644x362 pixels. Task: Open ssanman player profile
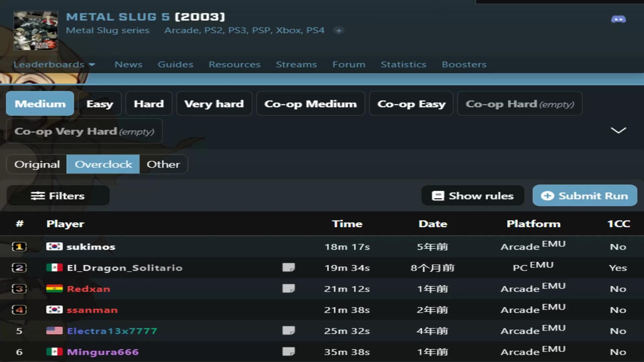pos(92,310)
